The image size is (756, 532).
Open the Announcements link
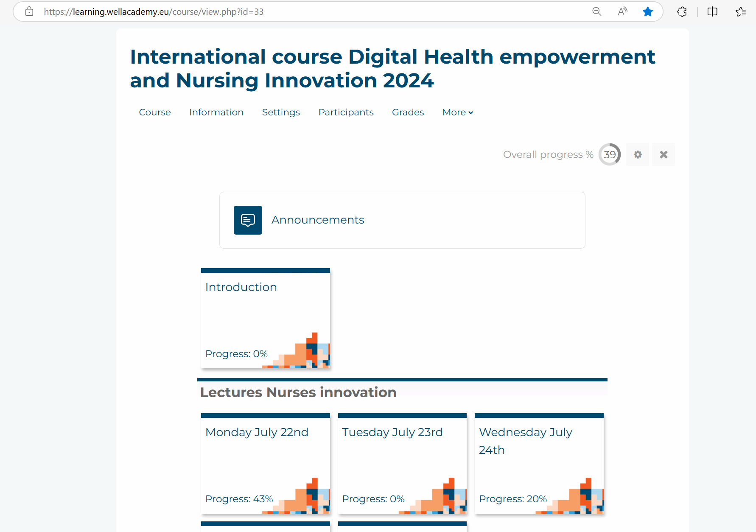318,220
